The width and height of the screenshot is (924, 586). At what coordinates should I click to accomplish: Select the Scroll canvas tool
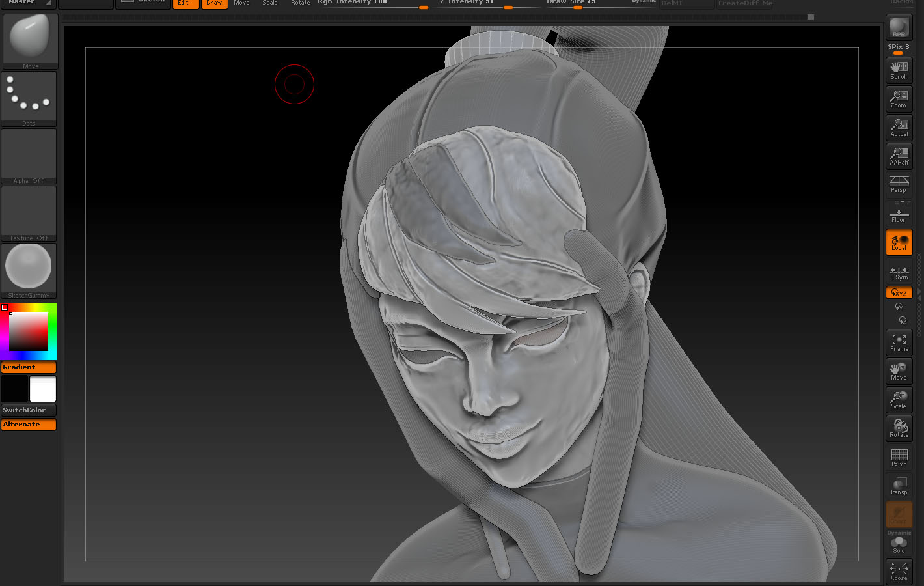[899, 69]
